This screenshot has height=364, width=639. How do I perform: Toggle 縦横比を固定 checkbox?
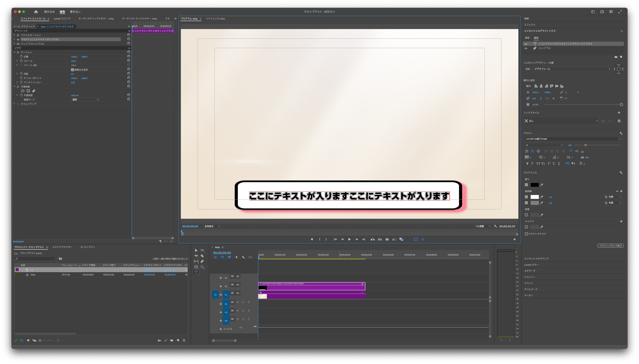[72, 70]
